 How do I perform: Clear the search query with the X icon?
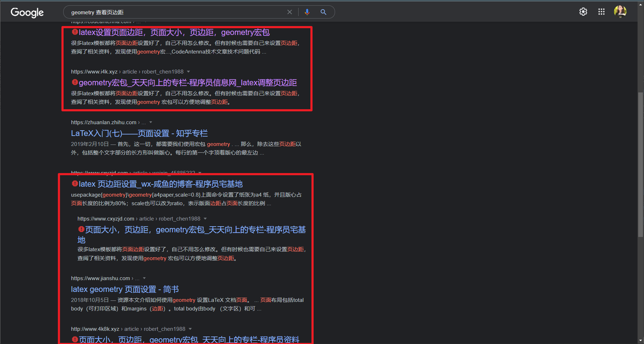(290, 12)
